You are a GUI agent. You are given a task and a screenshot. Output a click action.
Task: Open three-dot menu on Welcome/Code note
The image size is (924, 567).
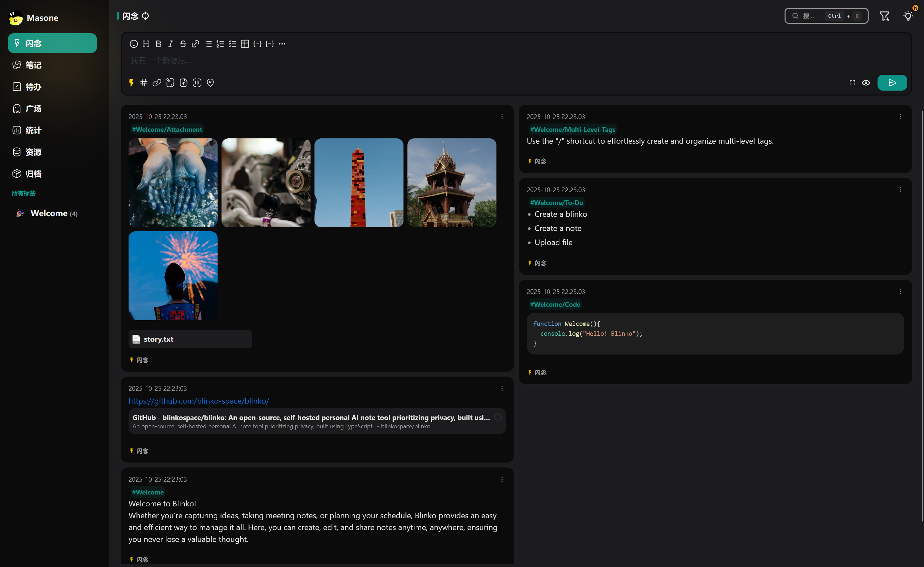pos(900,291)
